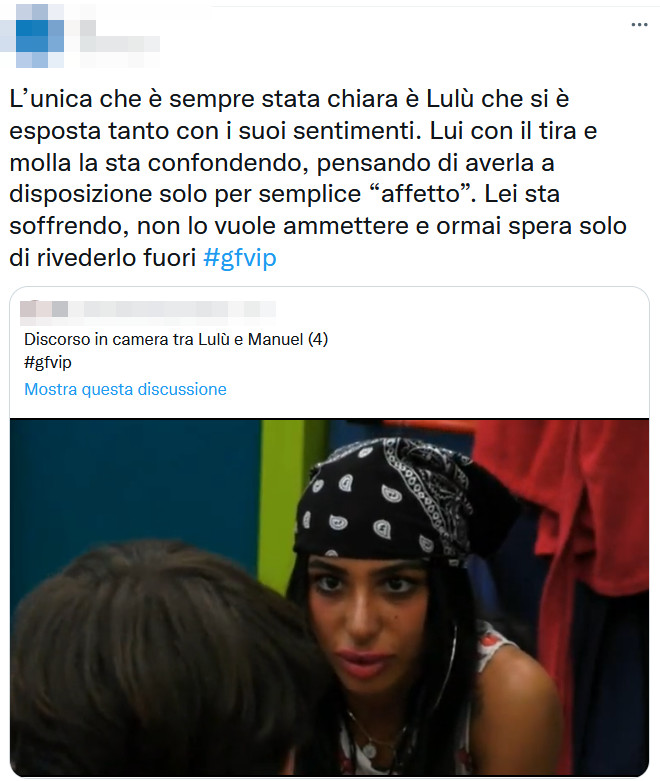Click the tweet's first line "L'unica che è sempre stata"
This screenshot has height=781, width=660.
[165, 99]
